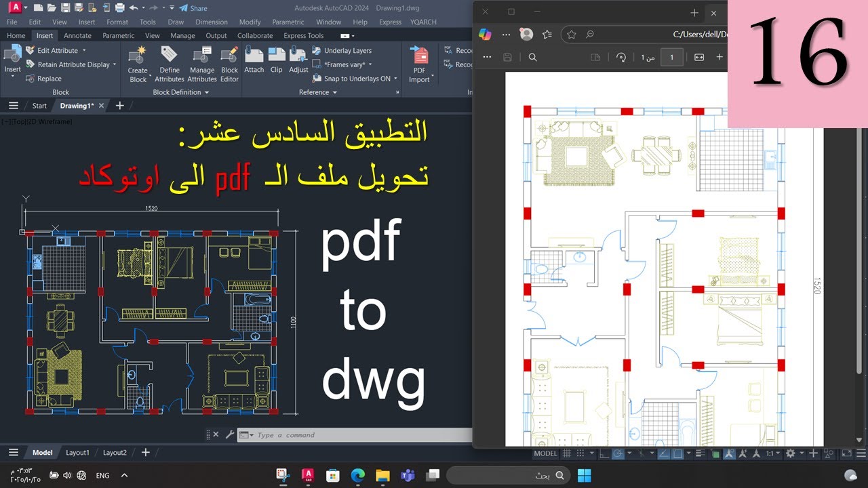Expand Retain Attribute Display dropdown
The width and height of the screenshot is (868, 488).
coord(115,65)
